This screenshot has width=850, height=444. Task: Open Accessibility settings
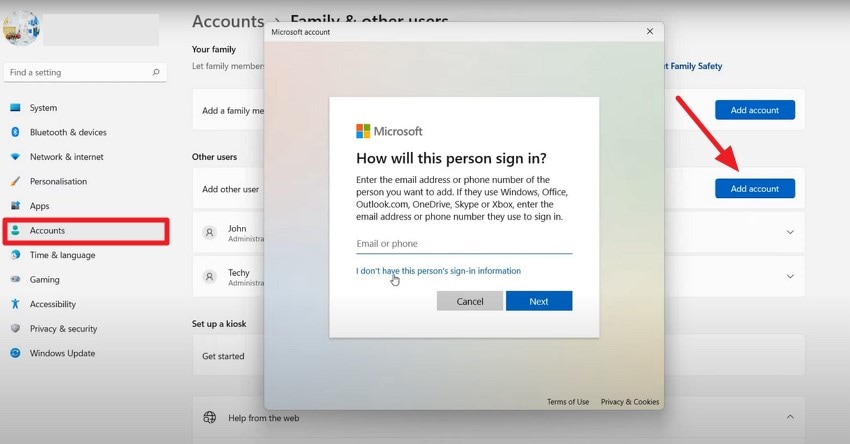point(53,304)
